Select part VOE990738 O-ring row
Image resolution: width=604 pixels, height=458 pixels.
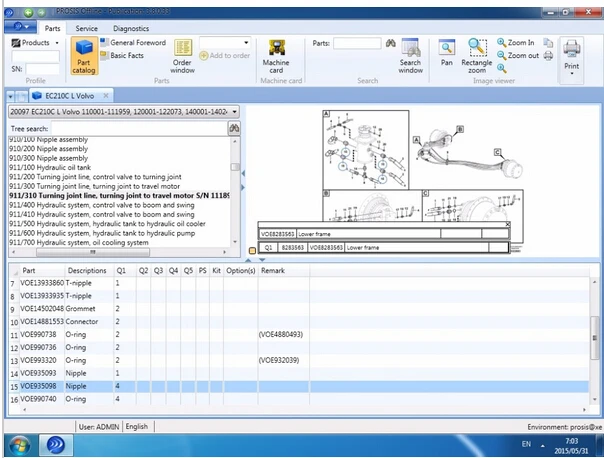pos(299,335)
